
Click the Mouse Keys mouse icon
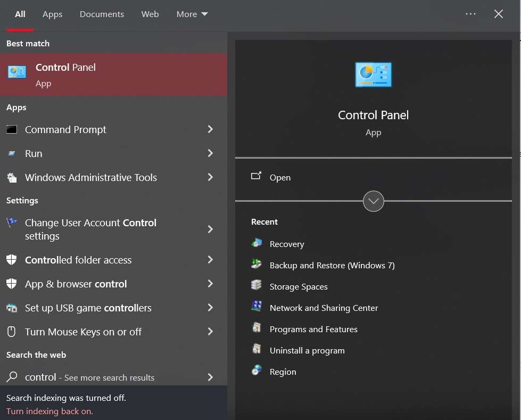11,332
